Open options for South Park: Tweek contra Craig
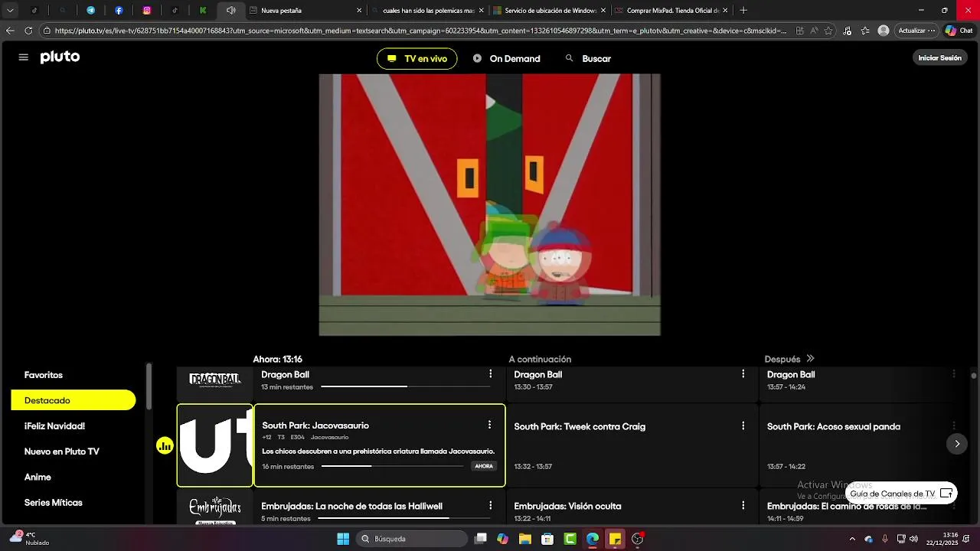This screenshot has width=980, height=551. pyautogui.click(x=743, y=425)
